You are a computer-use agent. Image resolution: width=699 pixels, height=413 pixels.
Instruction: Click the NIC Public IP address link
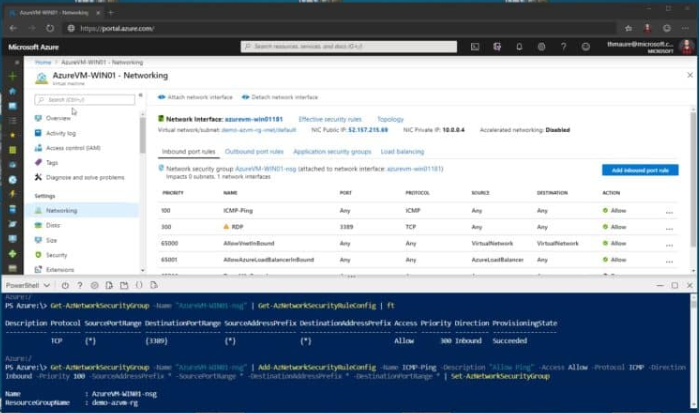pyautogui.click(x=368, y=130)
